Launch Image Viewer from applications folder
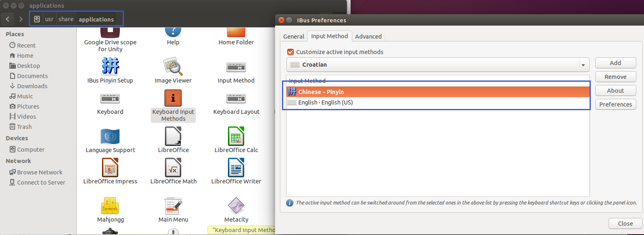Image resolution: width=644 pixels, height=235 pixels. [173, 66]
